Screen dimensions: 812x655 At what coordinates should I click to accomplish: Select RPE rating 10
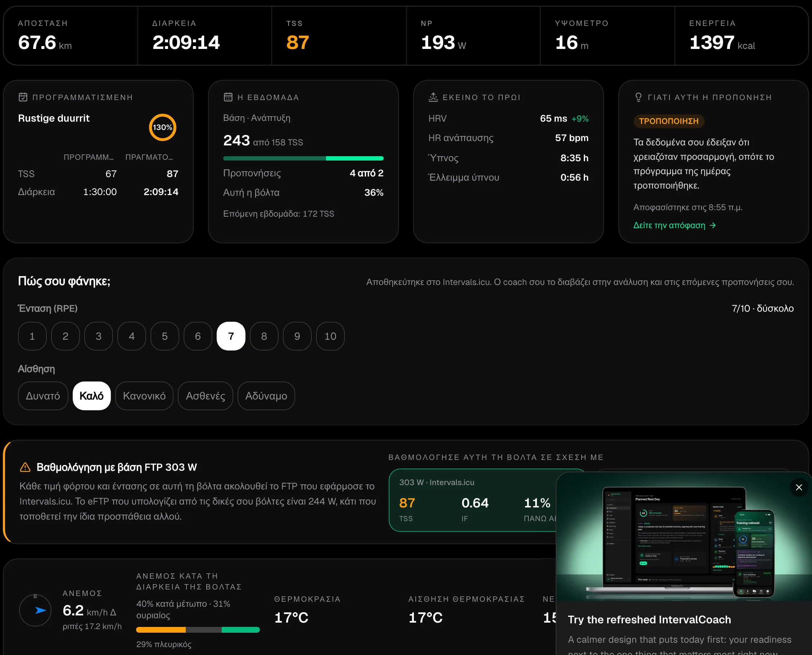click(x=330, y=336)
